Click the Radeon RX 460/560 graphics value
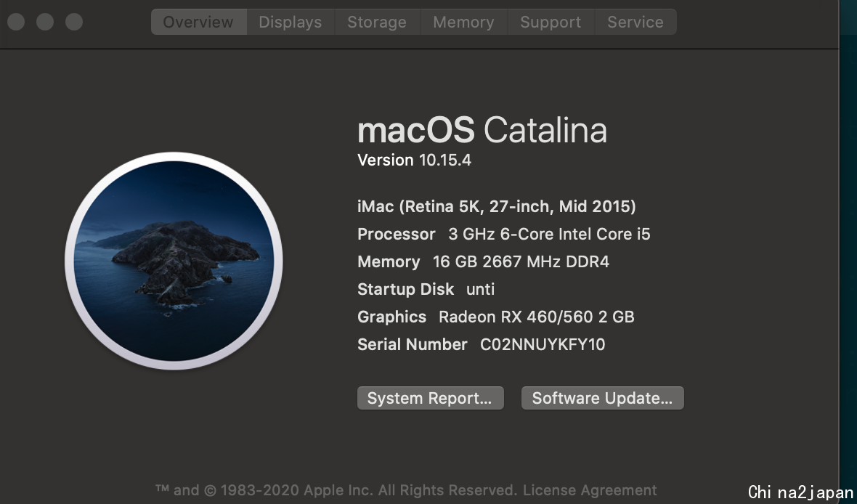Screen dimensions: 857x504 click(x=536, y=317)
